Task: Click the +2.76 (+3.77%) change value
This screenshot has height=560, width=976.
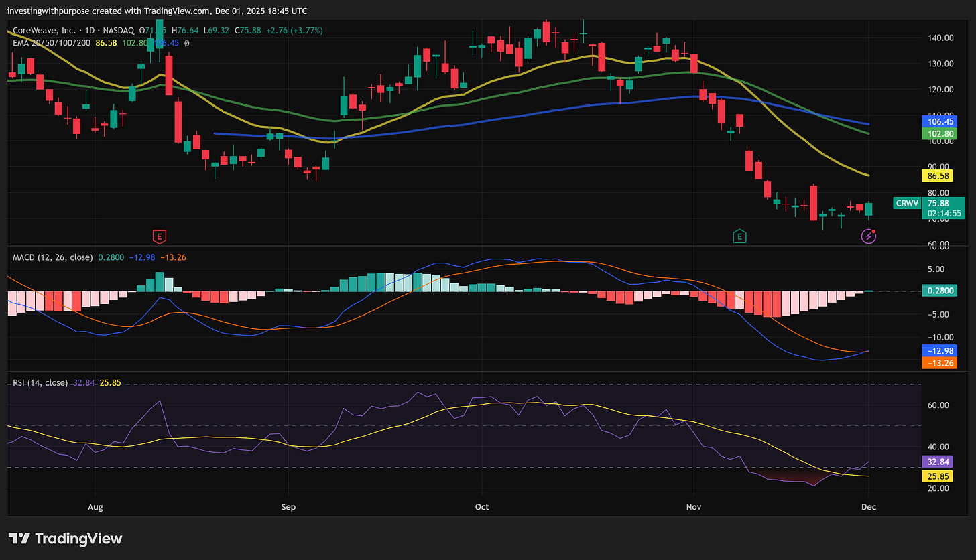Action: 295,30
